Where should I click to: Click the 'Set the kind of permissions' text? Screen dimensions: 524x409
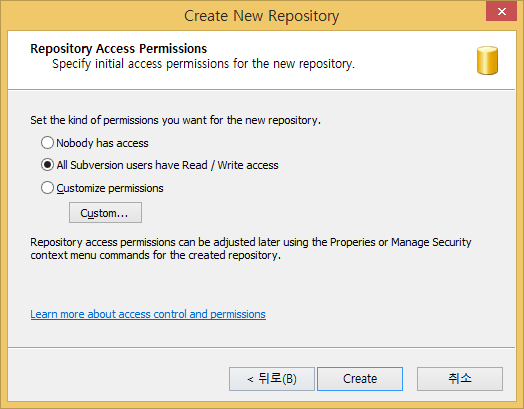pos(175,120)
